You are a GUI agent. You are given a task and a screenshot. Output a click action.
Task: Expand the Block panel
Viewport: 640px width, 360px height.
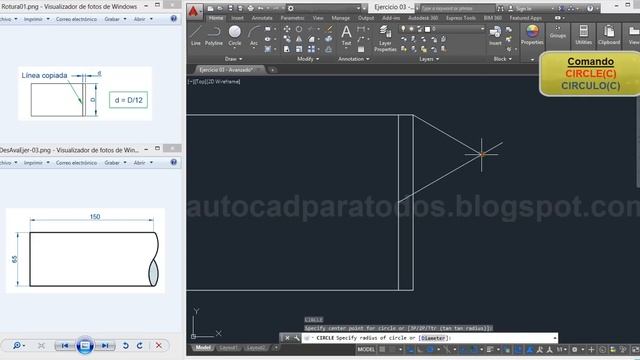[x=502, y=59]
